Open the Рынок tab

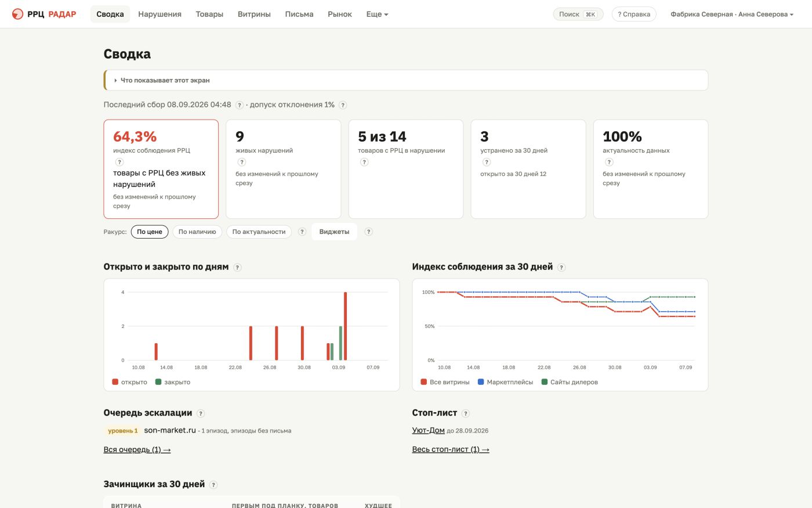340,14
